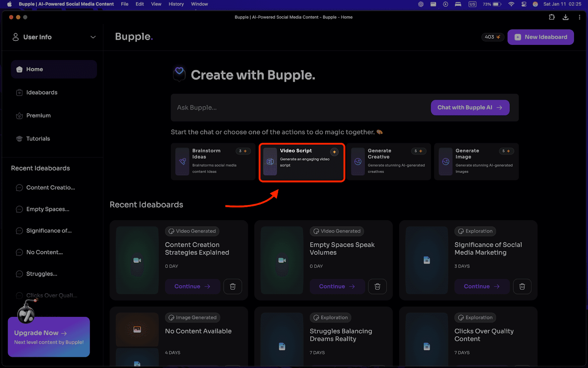The image size is (588, 368).
Task: Select the Generate Creative action card
Action: point(389,162)
